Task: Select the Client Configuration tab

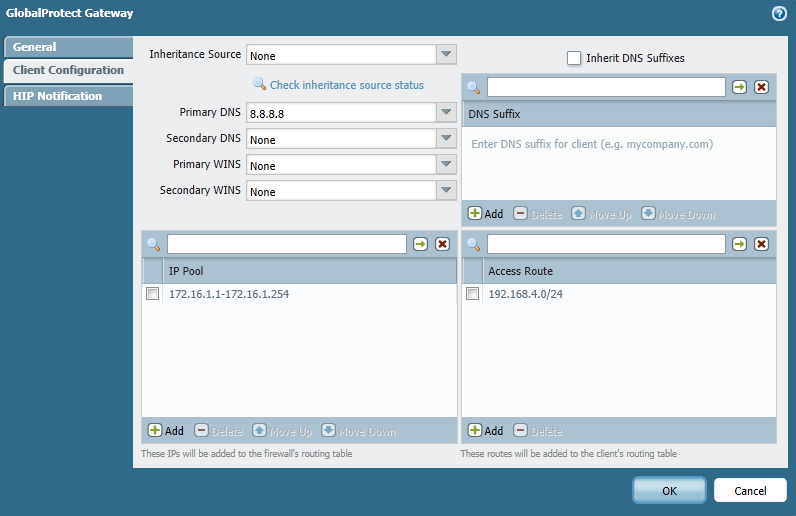Action: pos(69,70)
